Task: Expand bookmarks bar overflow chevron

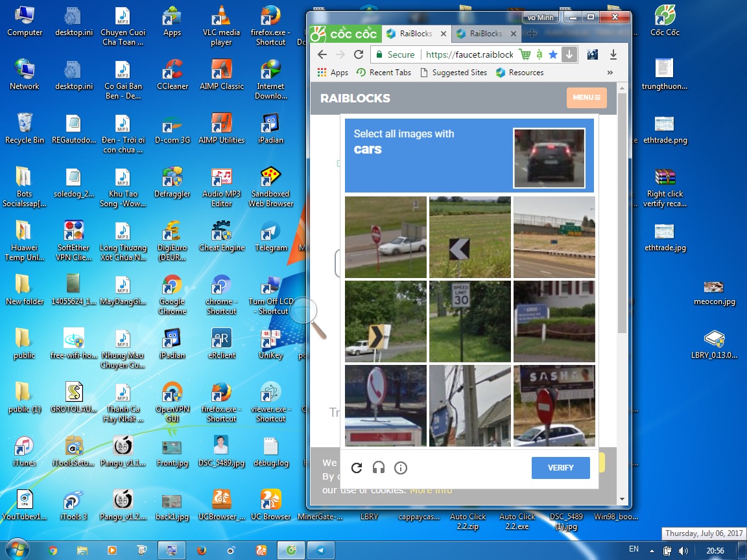Action: [x=610, y=73]
